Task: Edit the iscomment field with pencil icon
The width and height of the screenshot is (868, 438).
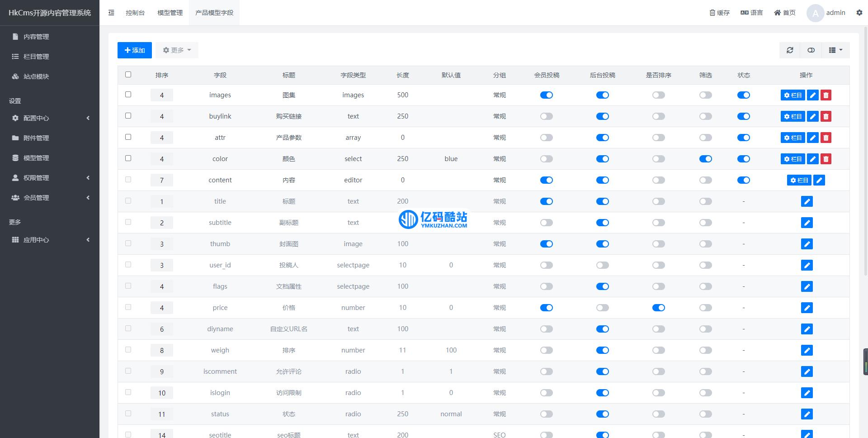Action: [x=807, y=371]
